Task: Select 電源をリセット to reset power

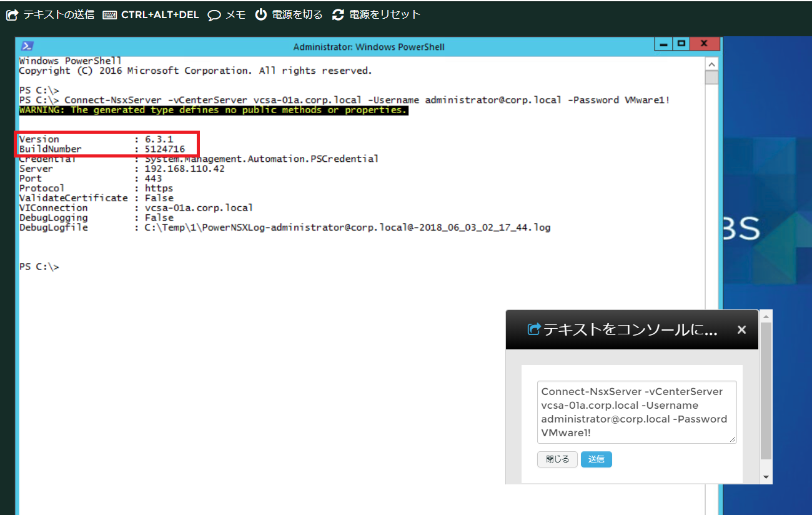Action: (385, 14)
